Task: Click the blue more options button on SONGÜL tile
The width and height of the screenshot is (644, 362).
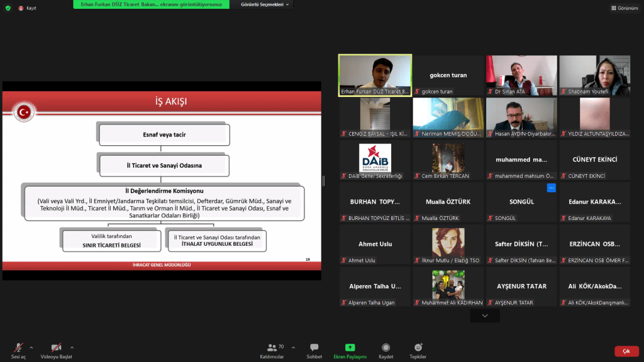Action: [x=551, y=188]
